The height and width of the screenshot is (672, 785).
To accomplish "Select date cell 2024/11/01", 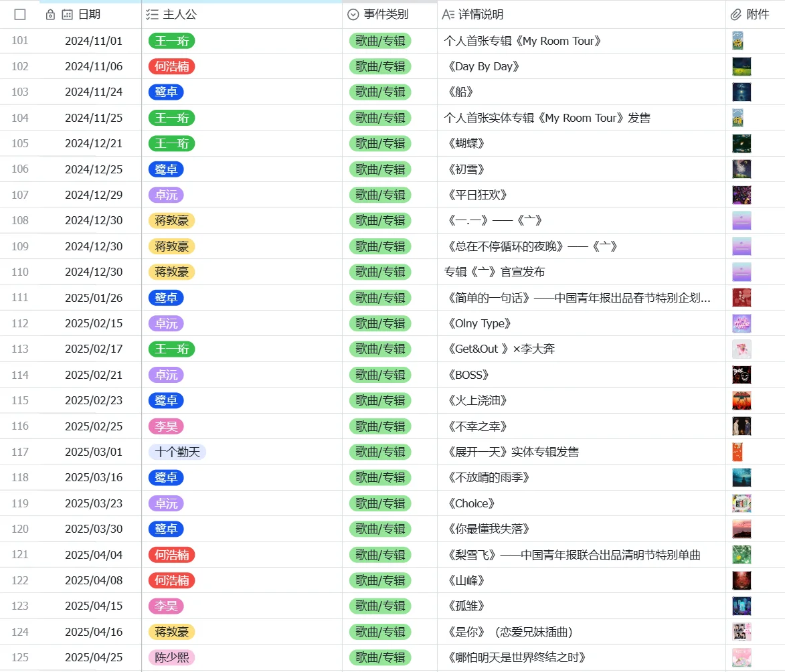I will click(x=94, y=41).
